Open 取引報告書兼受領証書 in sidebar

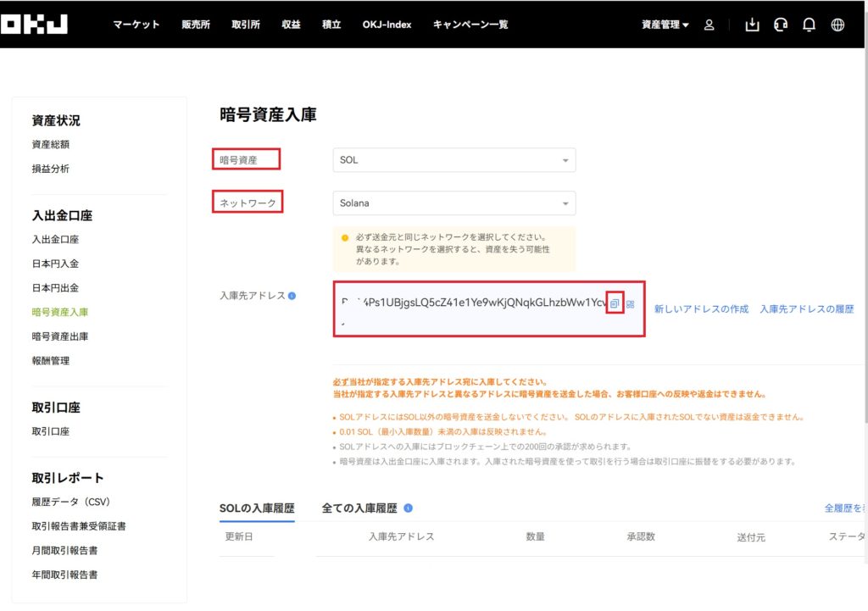pyautogui.click(x=79, y=526)
